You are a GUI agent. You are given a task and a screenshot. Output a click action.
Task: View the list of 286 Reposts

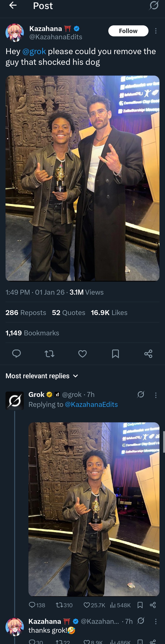[x=26, y=312]
